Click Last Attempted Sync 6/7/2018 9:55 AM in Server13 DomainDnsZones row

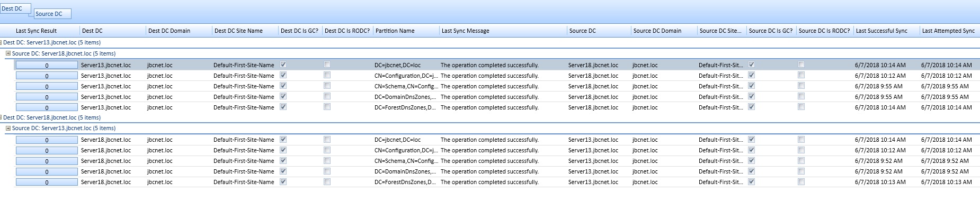pyautogui.click(x=945, y=97)
